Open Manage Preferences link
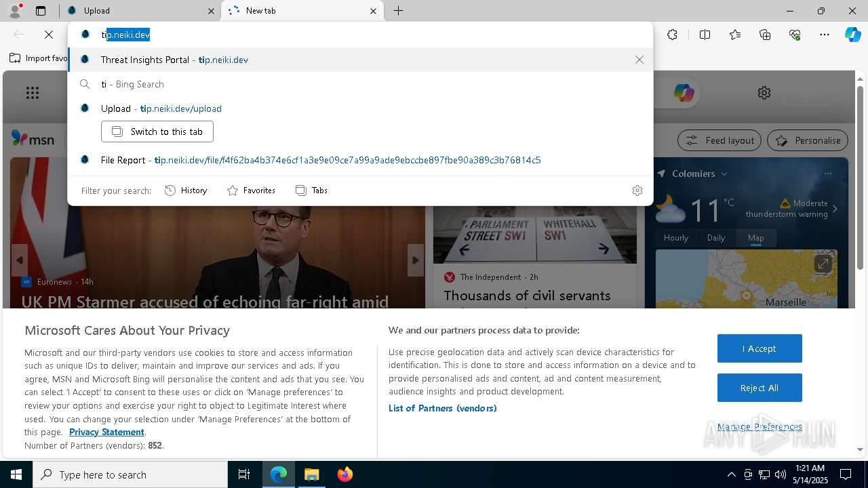This screenshot has width=868, height=488. pos(759,426)
